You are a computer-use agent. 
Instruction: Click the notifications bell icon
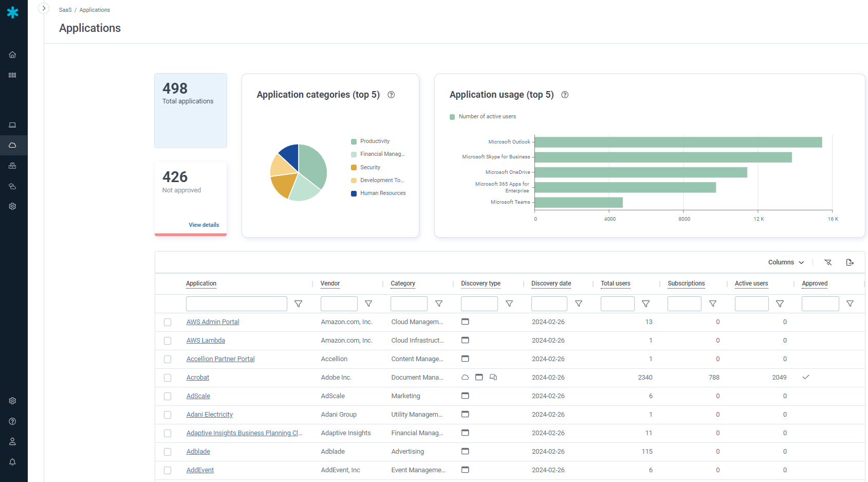pos(12,462)
